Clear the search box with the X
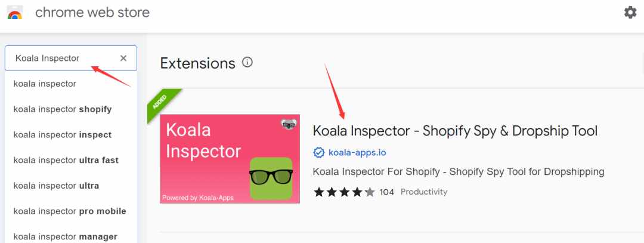 (123, 59)
